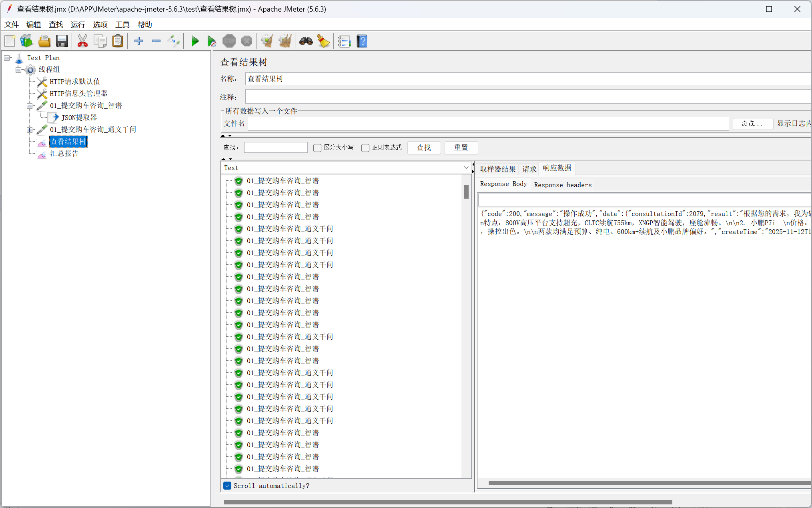The width and height of the screenshot is (812, 508).
Task: Toggle the 区分大小写 checkbox
Action: (x=317, y=148)
